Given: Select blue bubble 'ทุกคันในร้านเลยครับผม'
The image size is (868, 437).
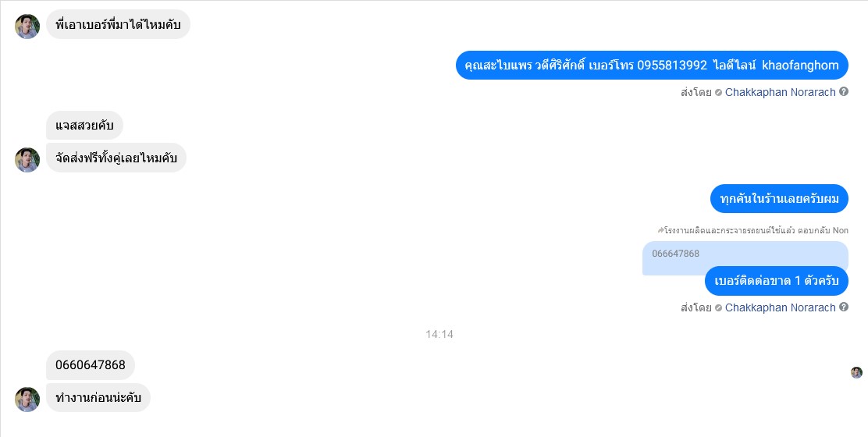Looking at the screenshot, I should (780, 198).
